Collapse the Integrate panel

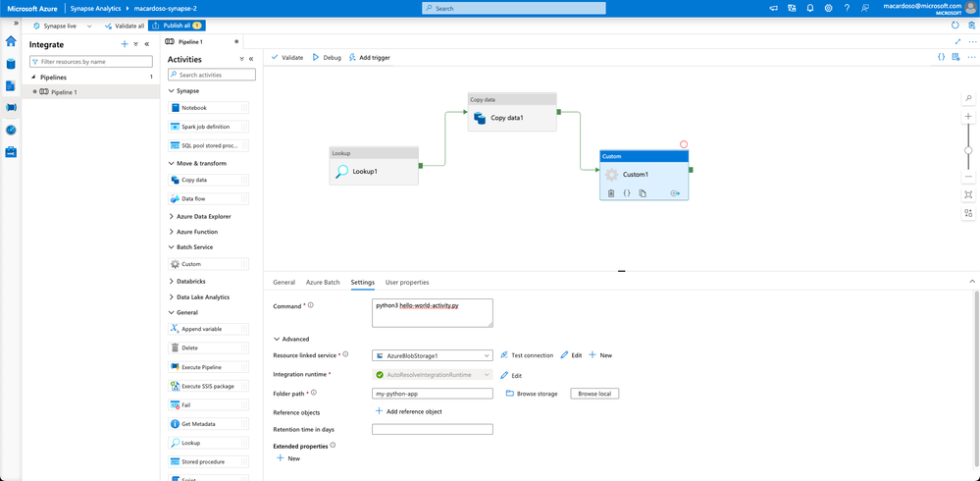click(147, 44)
